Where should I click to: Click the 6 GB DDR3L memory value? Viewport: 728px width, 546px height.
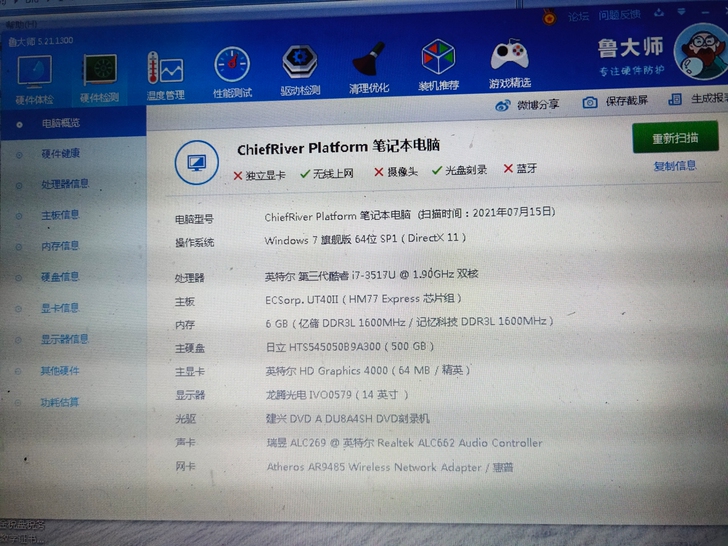pyautogui.click(x=410, y=322)
